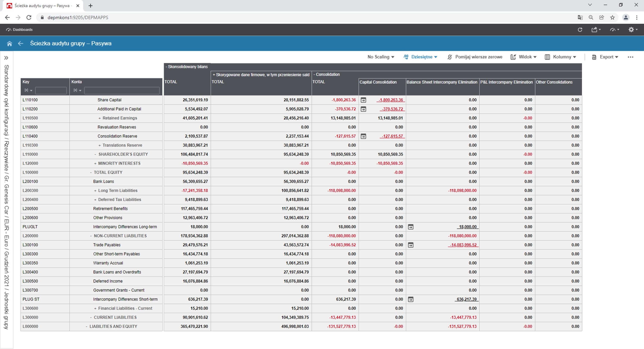
Task: Open drill-through icon for Share Capital row
Action: 363,100
